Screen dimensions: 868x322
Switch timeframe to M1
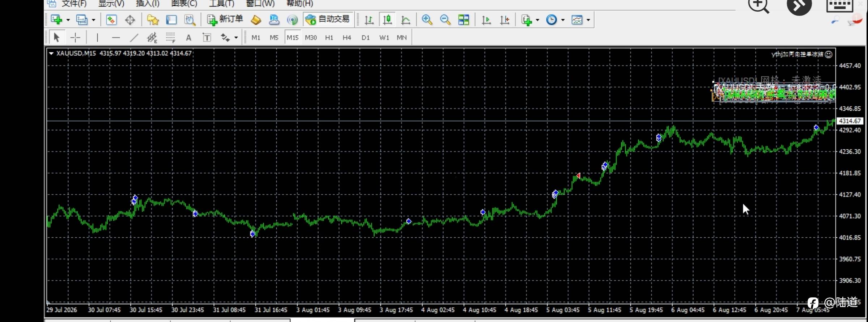(256, 37)
